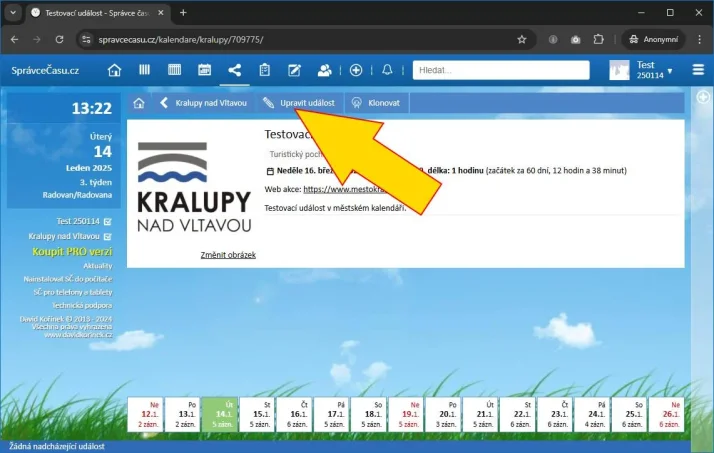The height and width of the screenshot is (453, 714).
Task: Open the contacts people icon
Action: point(324,70)
